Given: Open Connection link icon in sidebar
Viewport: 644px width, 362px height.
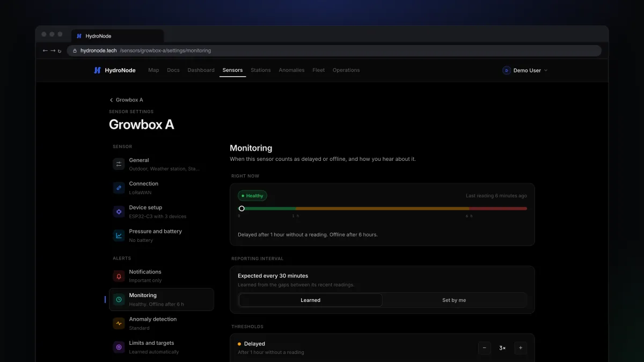Looking at the screenshot, I should pos(119,188).
